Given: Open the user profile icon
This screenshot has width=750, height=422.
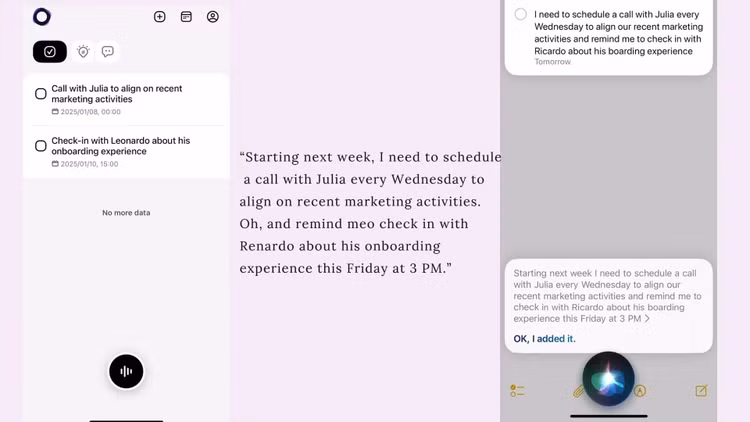Looking at the screenshot, I should [x=213, y=17].
